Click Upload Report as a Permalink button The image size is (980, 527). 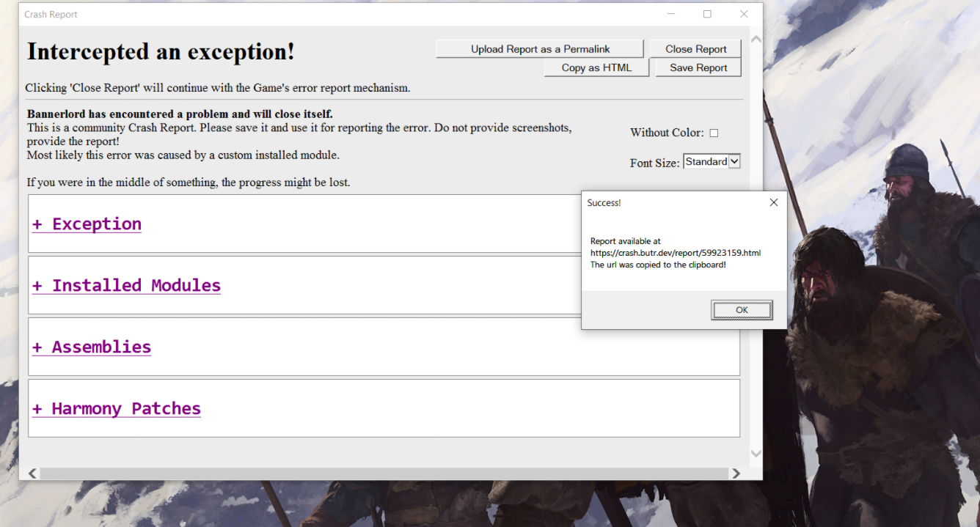coord(540,49)
